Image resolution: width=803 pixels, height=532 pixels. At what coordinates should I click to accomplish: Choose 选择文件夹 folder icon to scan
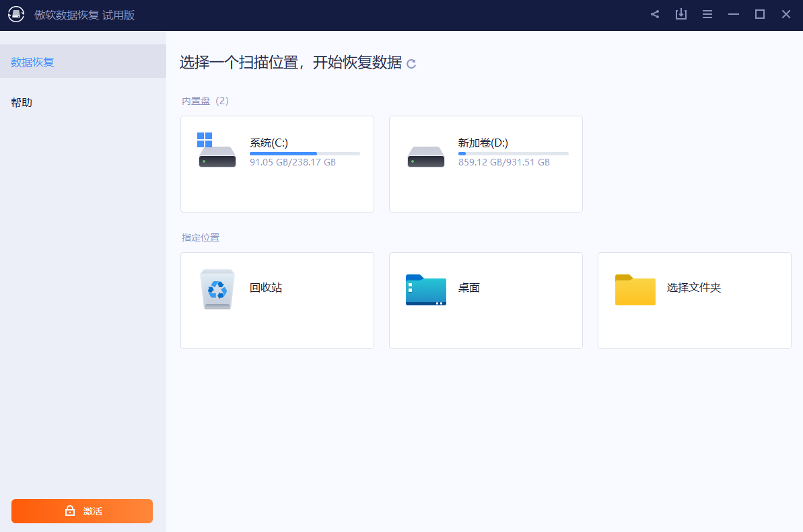[x=634, y=289]
